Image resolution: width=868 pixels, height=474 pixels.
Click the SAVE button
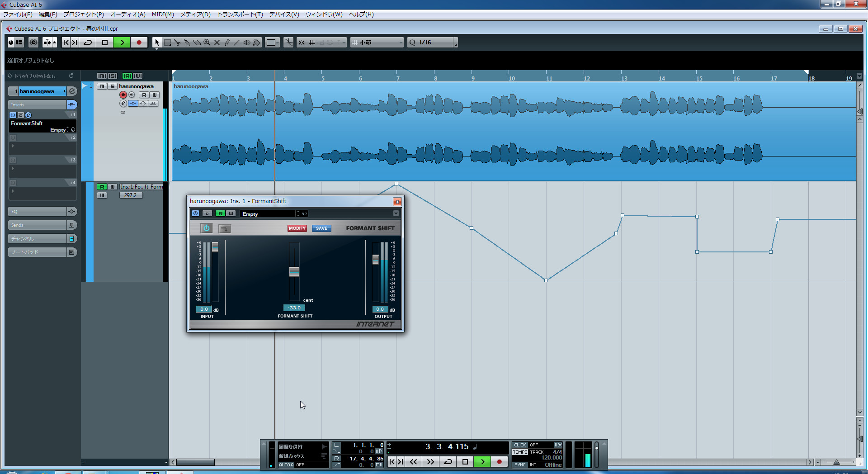tap(321, 228)
